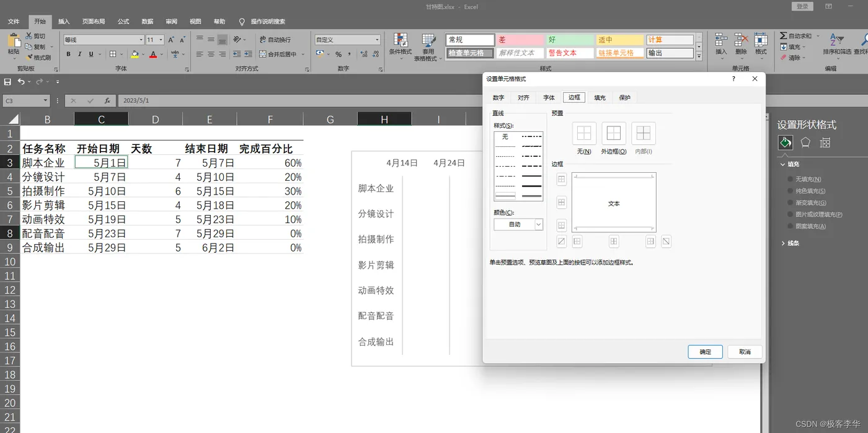Confirm dialog with the OK button
Screen dimensions: 868x433
pyautogui.click(x=705, y=352)
